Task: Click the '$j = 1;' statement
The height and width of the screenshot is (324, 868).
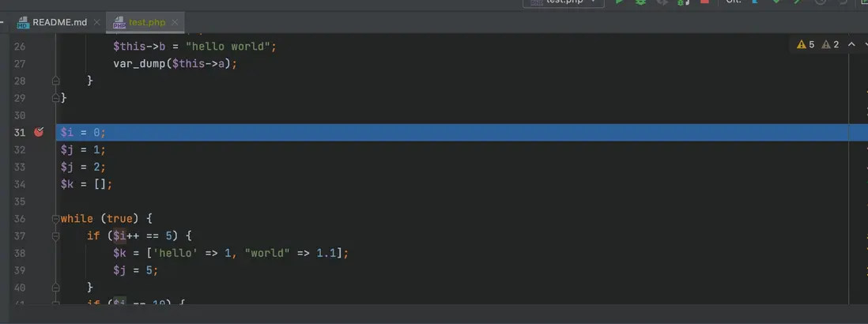Action: point(83,150)
